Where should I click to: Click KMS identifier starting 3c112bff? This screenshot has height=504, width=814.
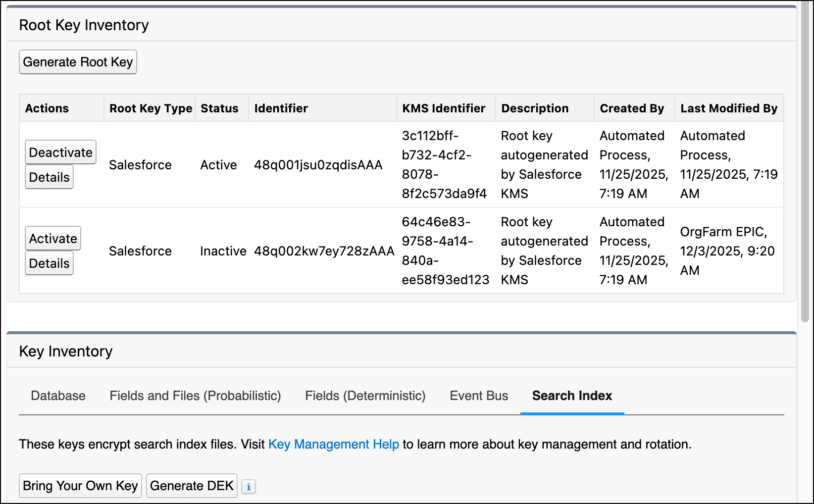(x=444, y=164)
